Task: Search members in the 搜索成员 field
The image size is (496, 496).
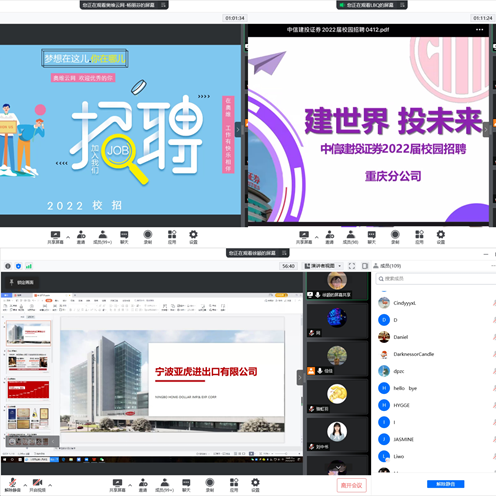Action: [436, 279]
